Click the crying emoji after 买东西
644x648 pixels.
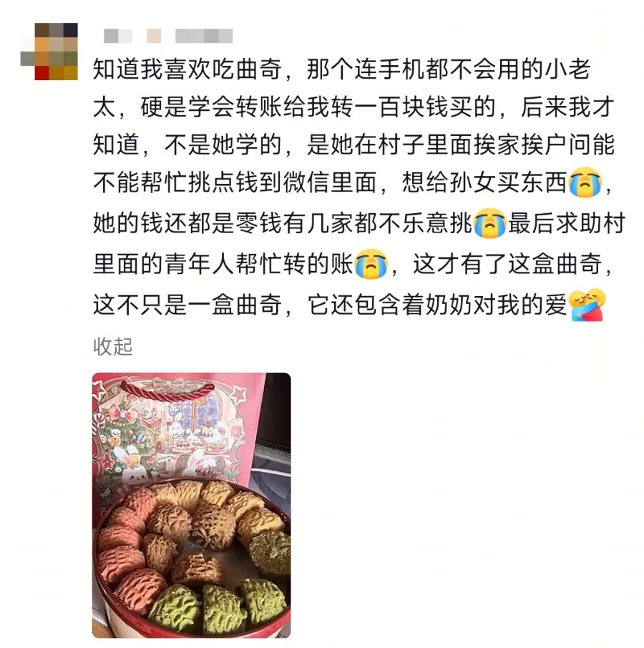[585, 182]
